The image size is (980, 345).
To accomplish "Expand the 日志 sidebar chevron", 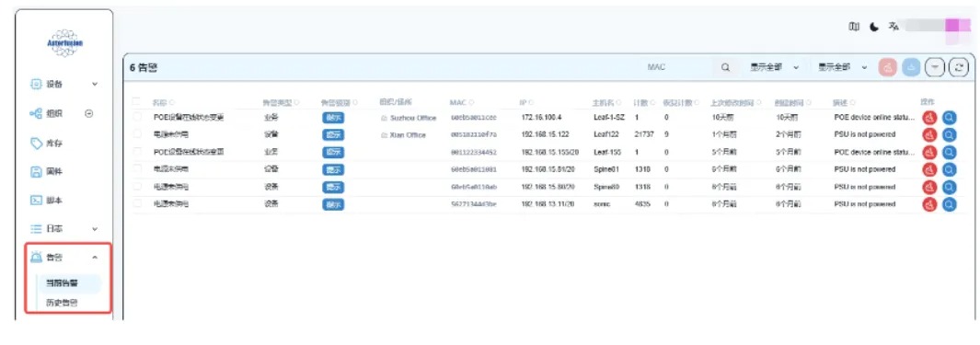I will pyautogui.click(x=95, y=229).
